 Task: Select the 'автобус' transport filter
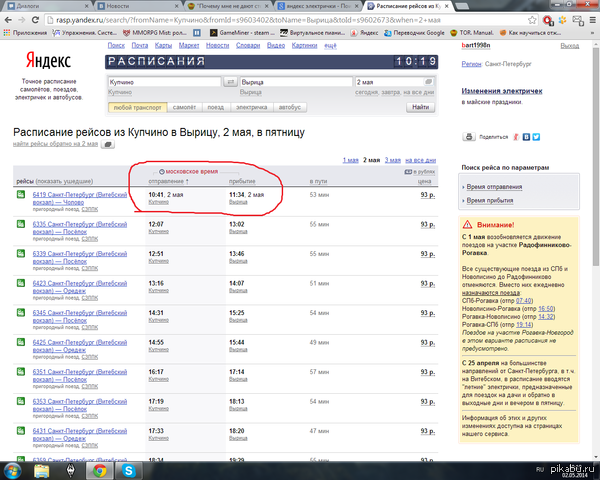click(x=289, y=106)
